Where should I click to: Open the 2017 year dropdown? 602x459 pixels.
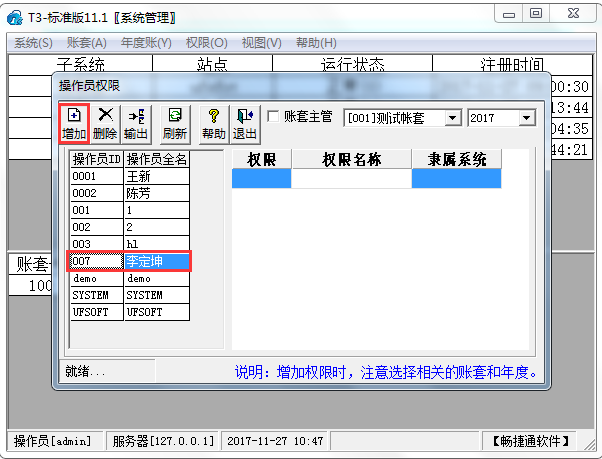526,118
